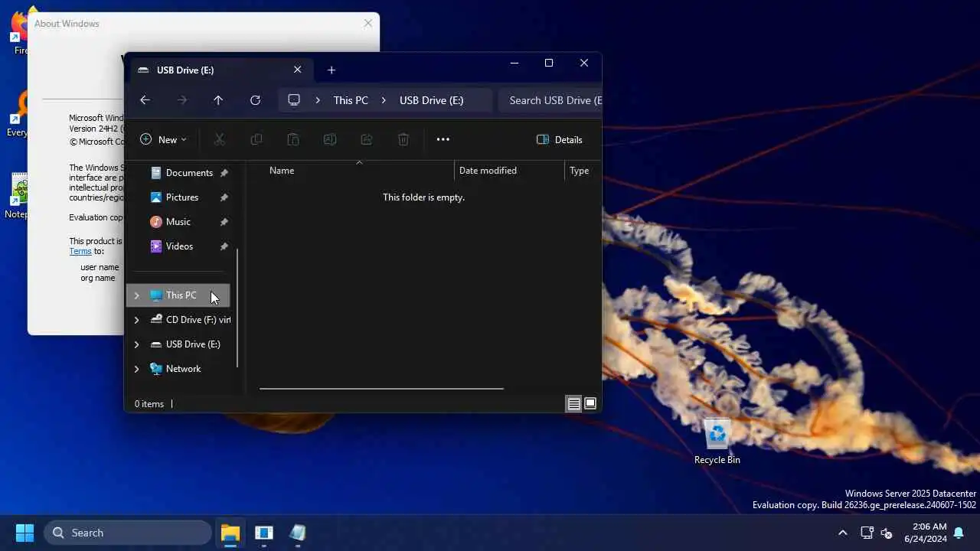Image resolution: width=980 pixels, height=551 pixels.
Task: Open the volume tray icon
Action: 887,533
